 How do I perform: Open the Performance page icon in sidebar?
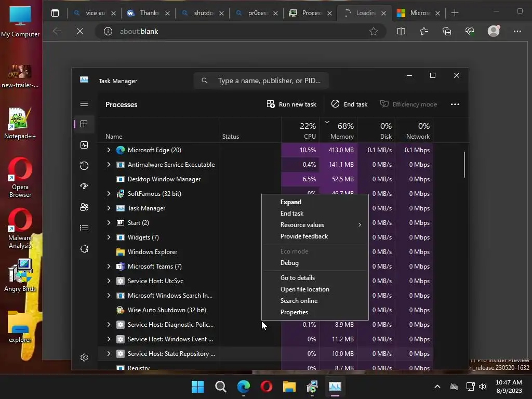click(x=84, y=145)
